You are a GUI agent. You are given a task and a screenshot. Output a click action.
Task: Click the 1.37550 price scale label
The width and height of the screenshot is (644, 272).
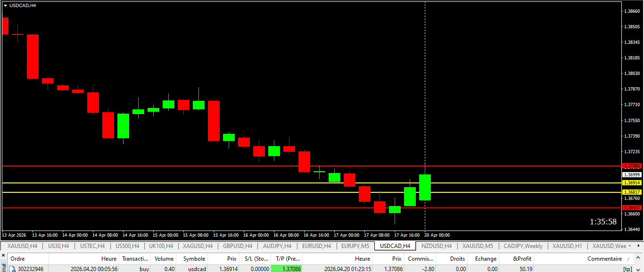(632, 120)
